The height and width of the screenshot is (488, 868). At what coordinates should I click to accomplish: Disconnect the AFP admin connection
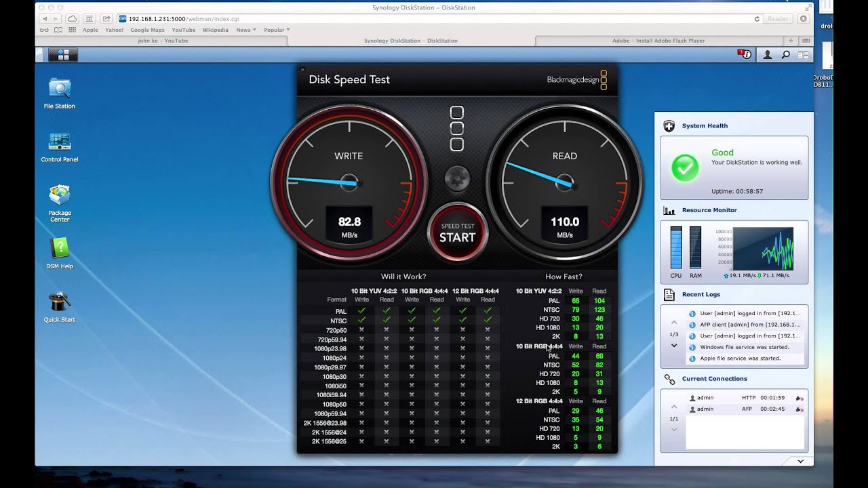coord(800,409)
